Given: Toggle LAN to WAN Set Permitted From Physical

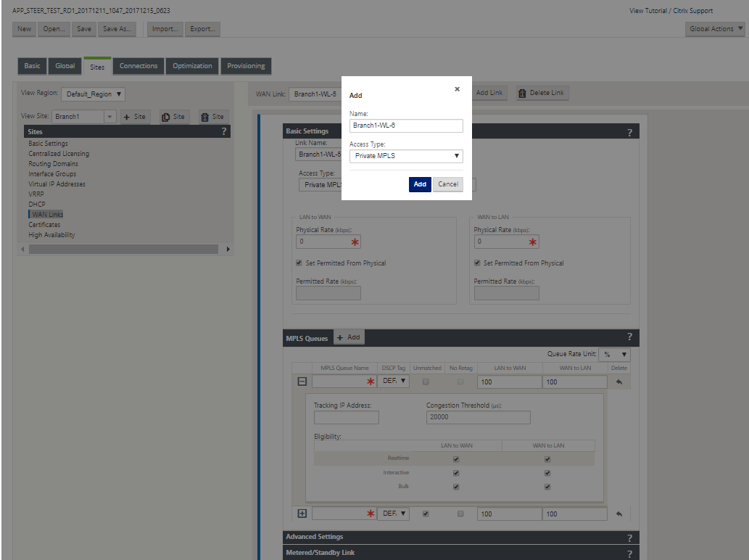Looking at the screenshot, I should coord(299,263).
